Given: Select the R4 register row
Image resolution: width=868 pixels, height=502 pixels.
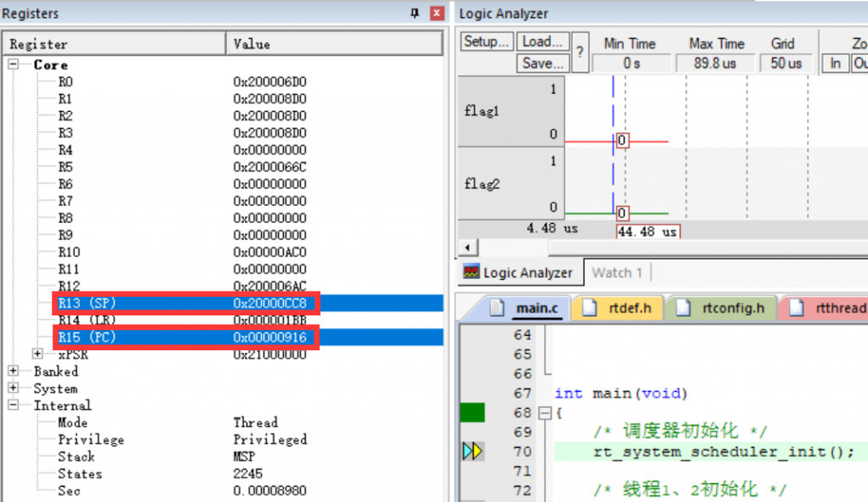Looking at the screenshot, I should (224, 149).
